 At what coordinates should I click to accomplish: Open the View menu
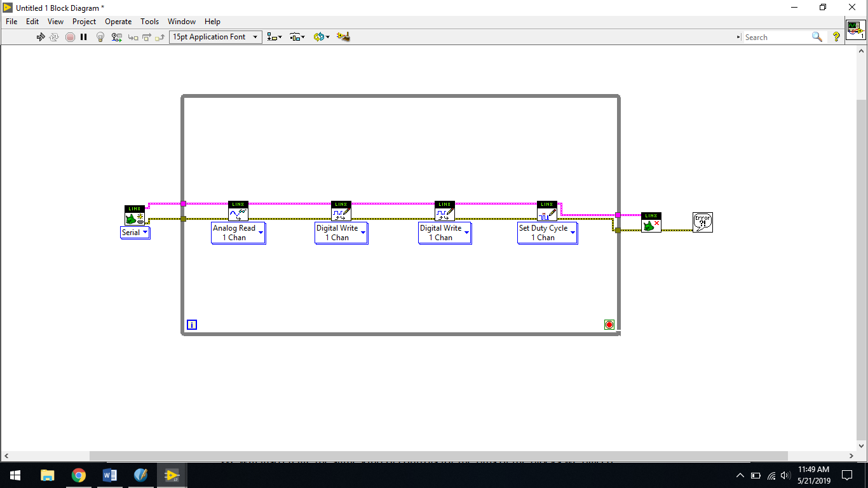point(56,21)
